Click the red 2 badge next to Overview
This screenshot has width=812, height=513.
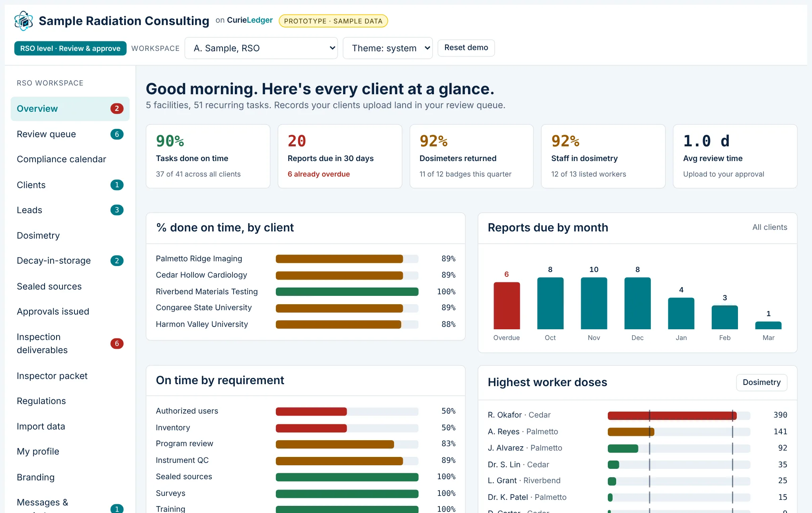117,109
